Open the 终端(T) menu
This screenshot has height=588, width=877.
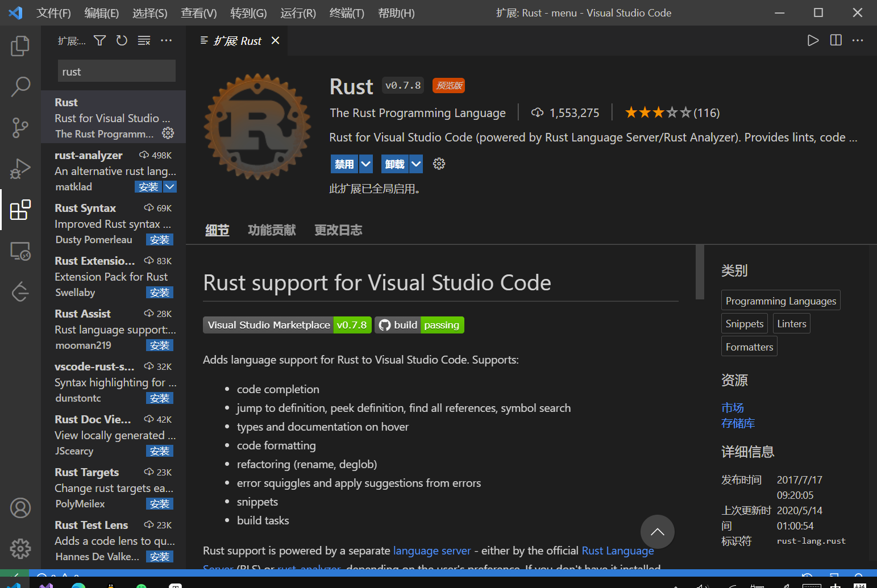[347, 13]
